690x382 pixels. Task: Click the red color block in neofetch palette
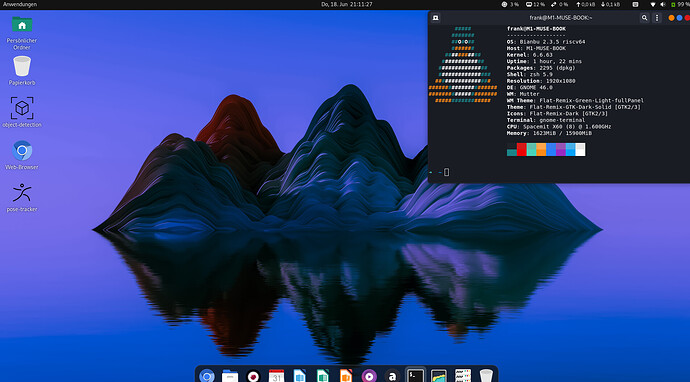pyautogui.click(x=521, y=149)
